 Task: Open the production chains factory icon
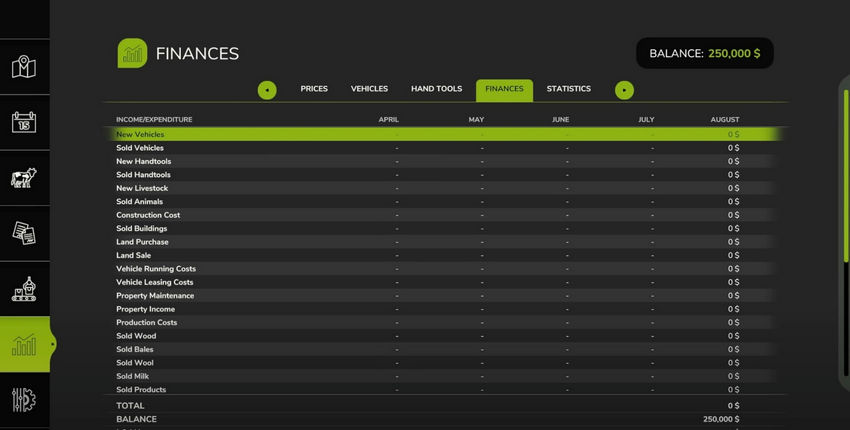(x=24, y=289)
